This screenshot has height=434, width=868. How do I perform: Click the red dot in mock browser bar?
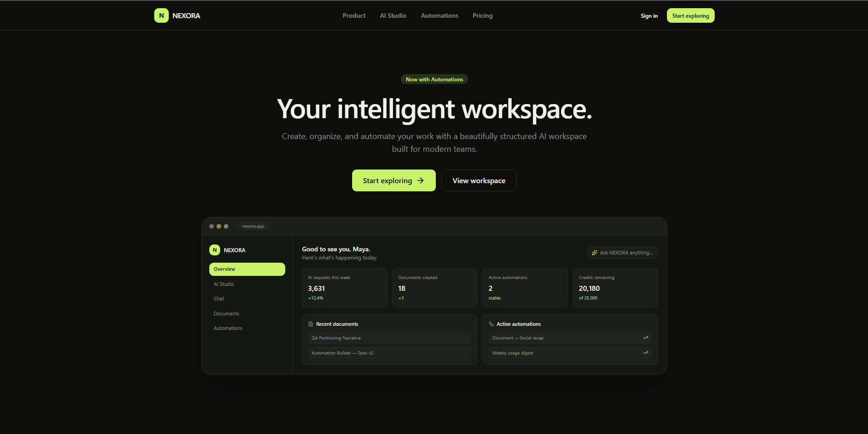click(212, 226)
